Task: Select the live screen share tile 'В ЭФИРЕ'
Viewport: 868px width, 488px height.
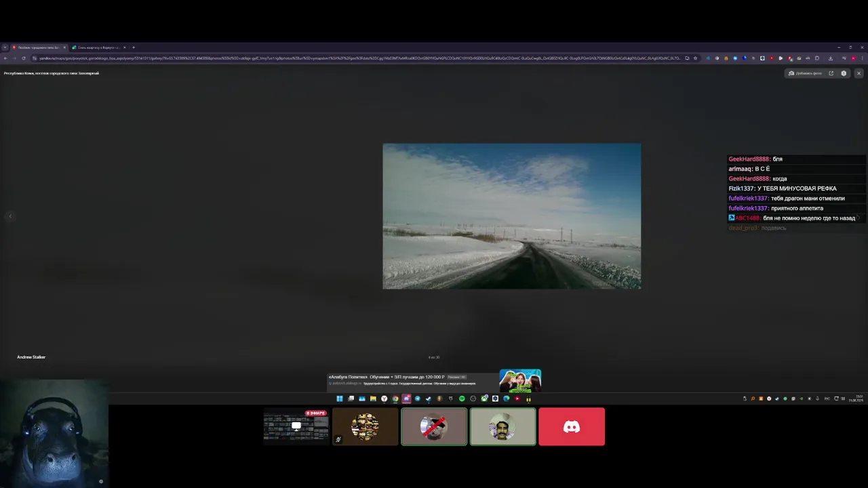Action: pos(296,426)
